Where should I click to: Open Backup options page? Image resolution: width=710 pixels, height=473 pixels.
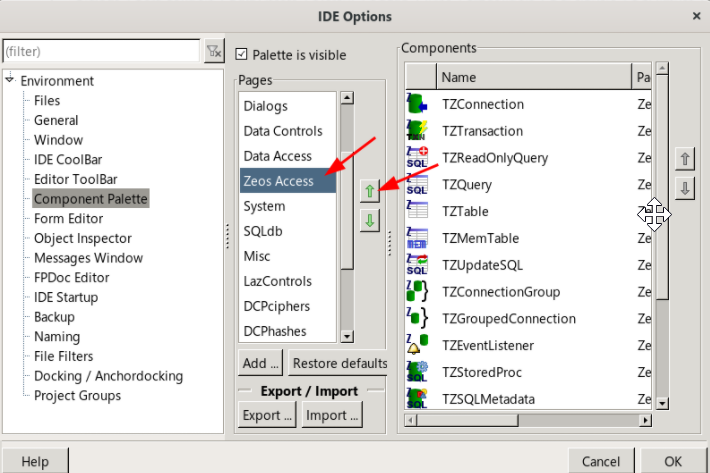[x=54, y=317]
